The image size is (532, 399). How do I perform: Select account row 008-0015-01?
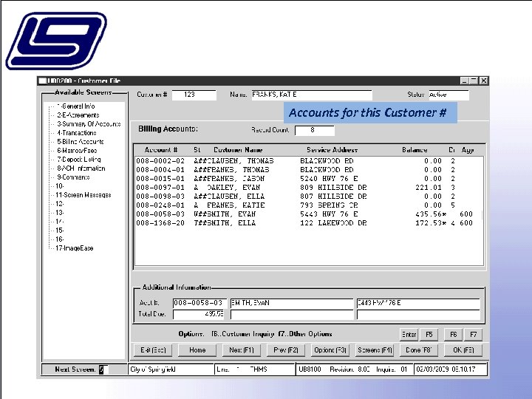tap(308, 179)
